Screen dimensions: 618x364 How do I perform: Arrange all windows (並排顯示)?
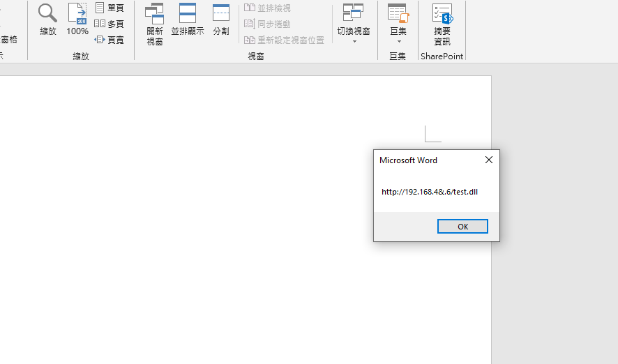(x=188, y=20)
